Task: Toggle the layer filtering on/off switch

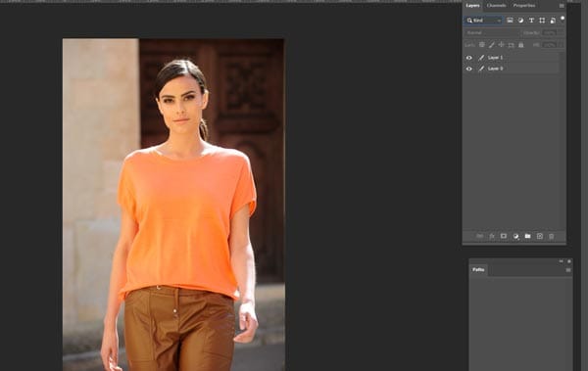Action: pyautogui.click(x=563, y=18)
